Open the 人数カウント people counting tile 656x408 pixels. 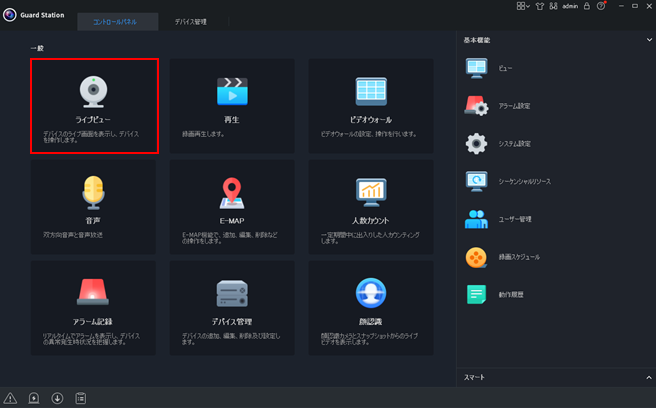[x=371, y=204]
